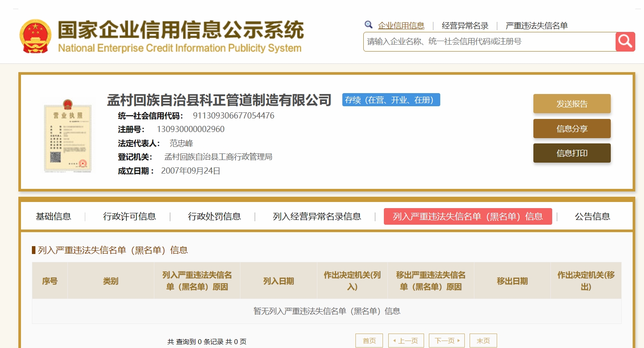644x348 pixels.
Task: Switch to the 公告信息 tab
Action: click(592, 216)
